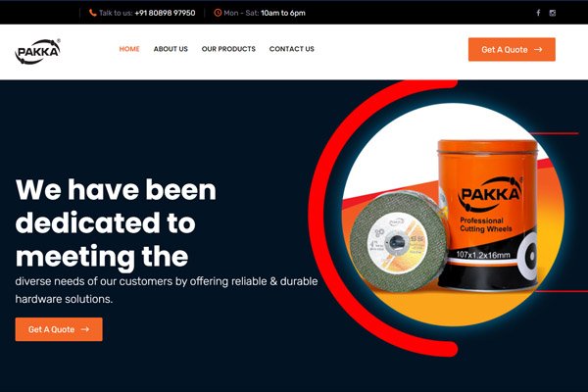Click the arrow icon in hero Get A Quote
Image resolution: width=588 pixels, height=392 pixels.
coord(85,329)
